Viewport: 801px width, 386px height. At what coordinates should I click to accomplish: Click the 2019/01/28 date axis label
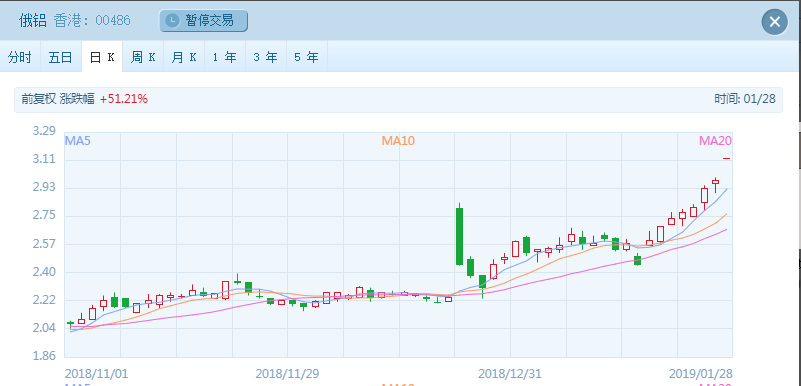tap(700, 374)
